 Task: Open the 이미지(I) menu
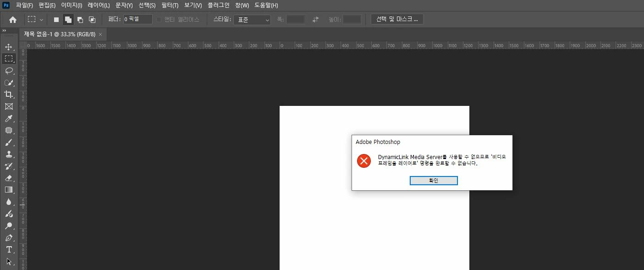(72, 6)
